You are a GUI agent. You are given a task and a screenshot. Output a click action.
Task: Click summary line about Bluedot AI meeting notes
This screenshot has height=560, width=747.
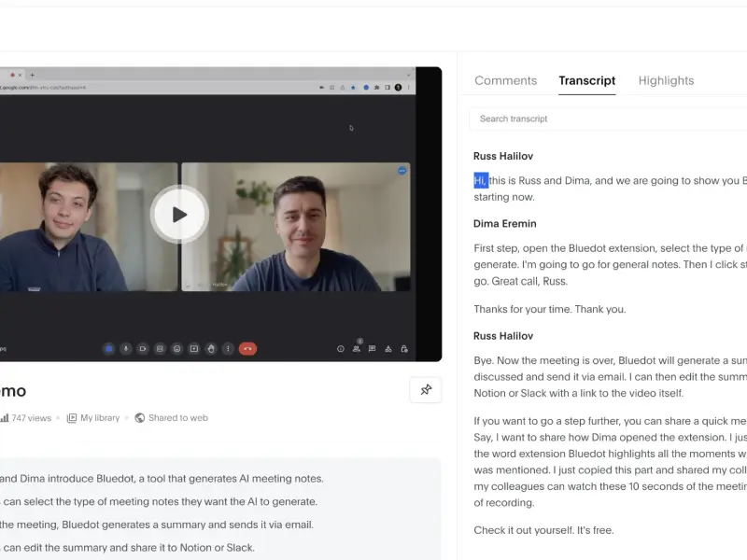pyautogui.click(x=162, y=479)
